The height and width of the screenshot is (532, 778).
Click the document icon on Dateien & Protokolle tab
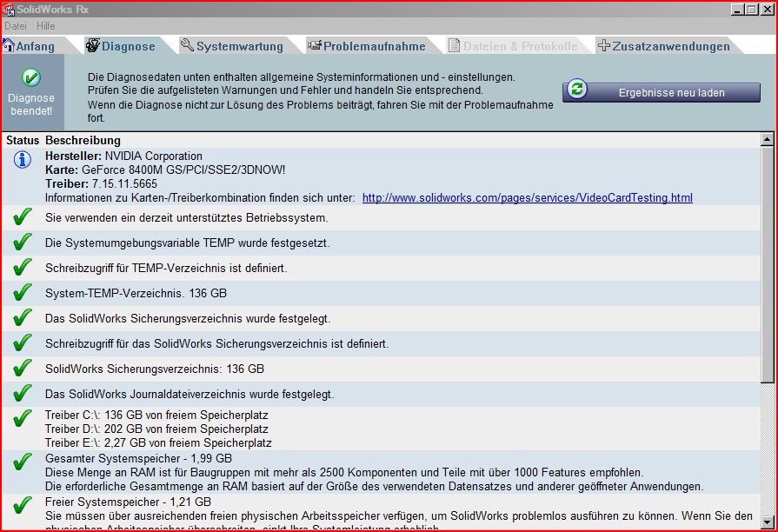click(454, 45)
